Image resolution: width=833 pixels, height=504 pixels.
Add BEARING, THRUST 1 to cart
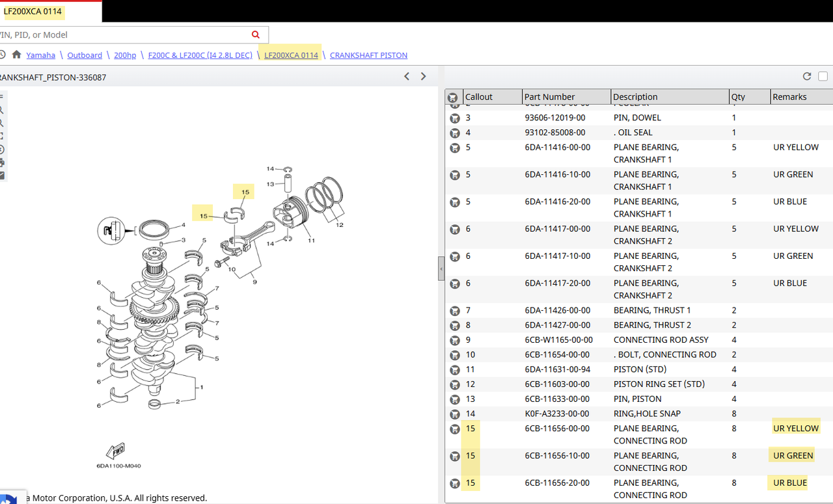[454, 311]
